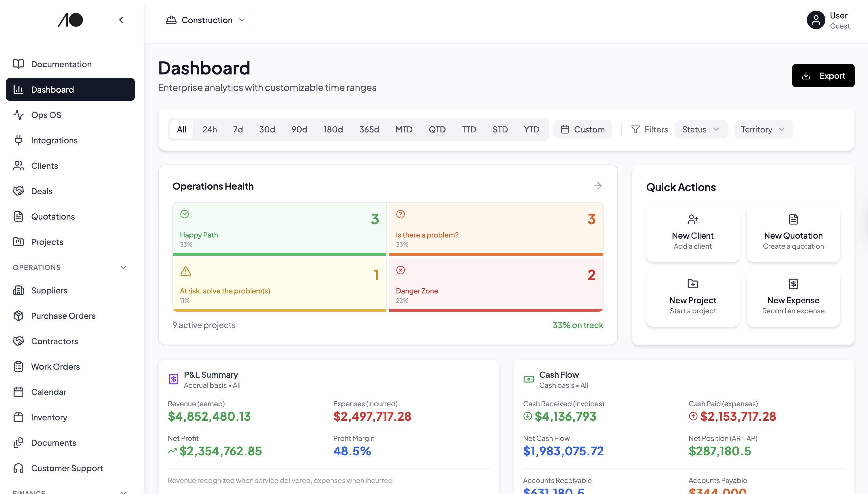Open the Operations Health arrow icon
Image resolution: width=868 pixels, height=494 pixels.
coord(598,186)
